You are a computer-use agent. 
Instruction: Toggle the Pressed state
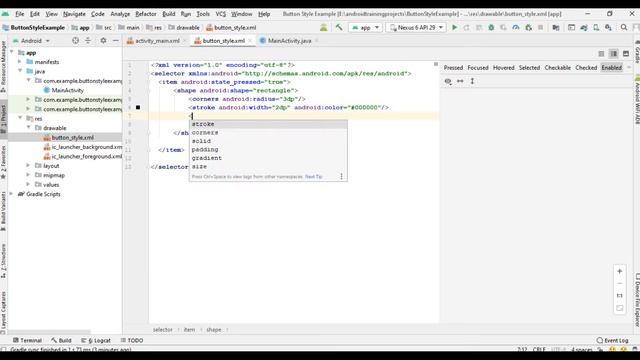tap(453, 68)
